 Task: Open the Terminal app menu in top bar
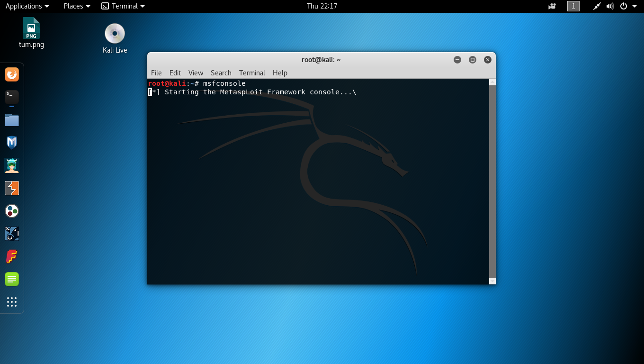pos(123,6)
